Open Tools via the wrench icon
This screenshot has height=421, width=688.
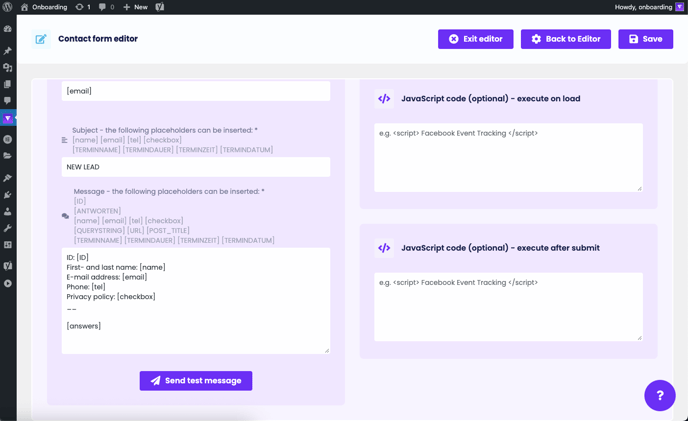(x=7, y=228)
